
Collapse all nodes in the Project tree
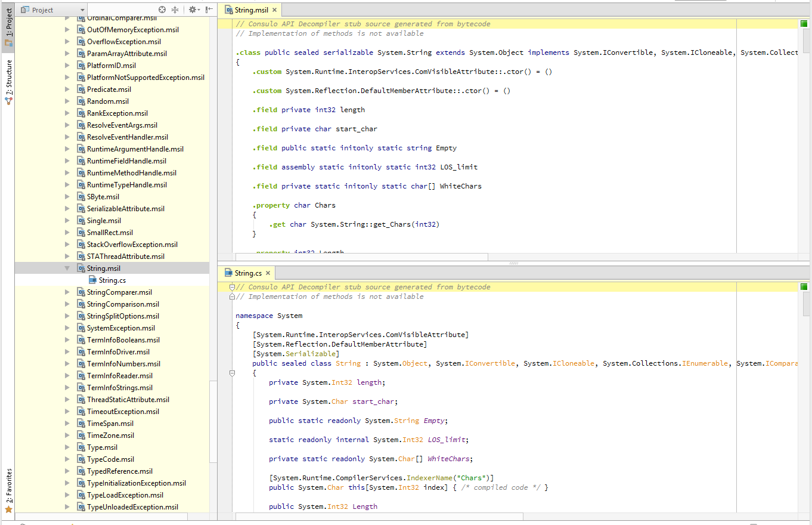coord(175,10)
